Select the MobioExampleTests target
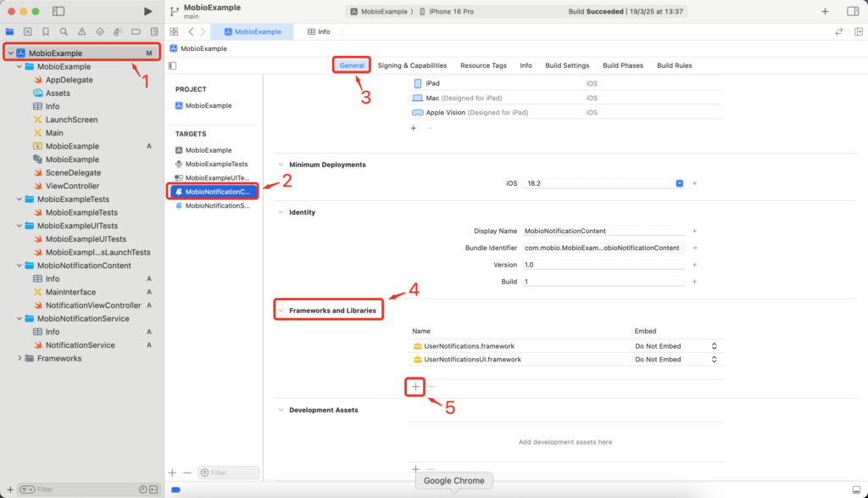868x498 pixels. coord(216,164)
